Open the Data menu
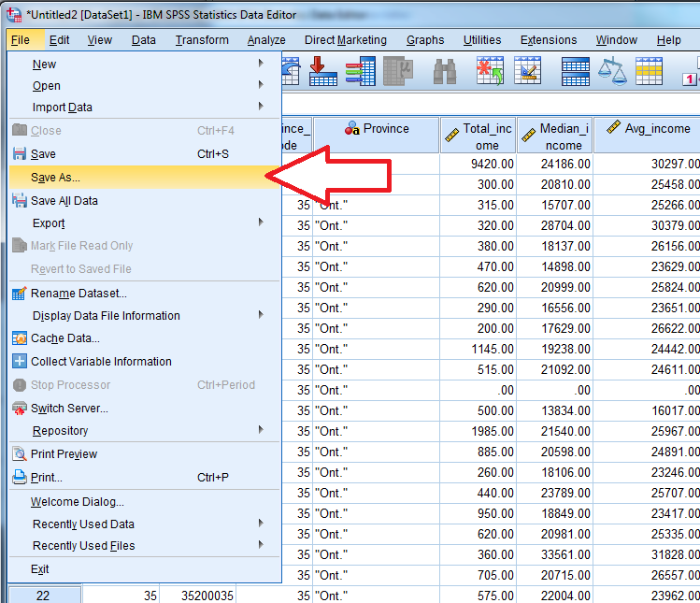Viewport: 700px width, 603px height. 143,40
